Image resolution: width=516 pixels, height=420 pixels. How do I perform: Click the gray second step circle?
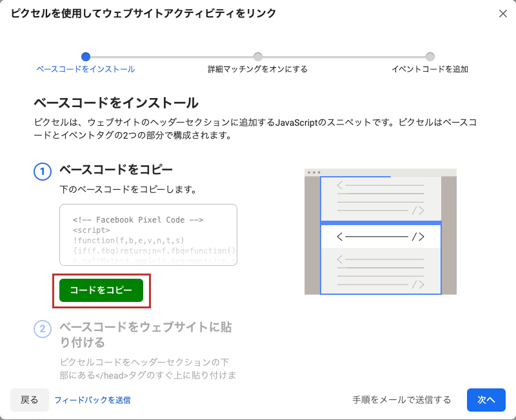pyautogui.click(x=258, y=57)
